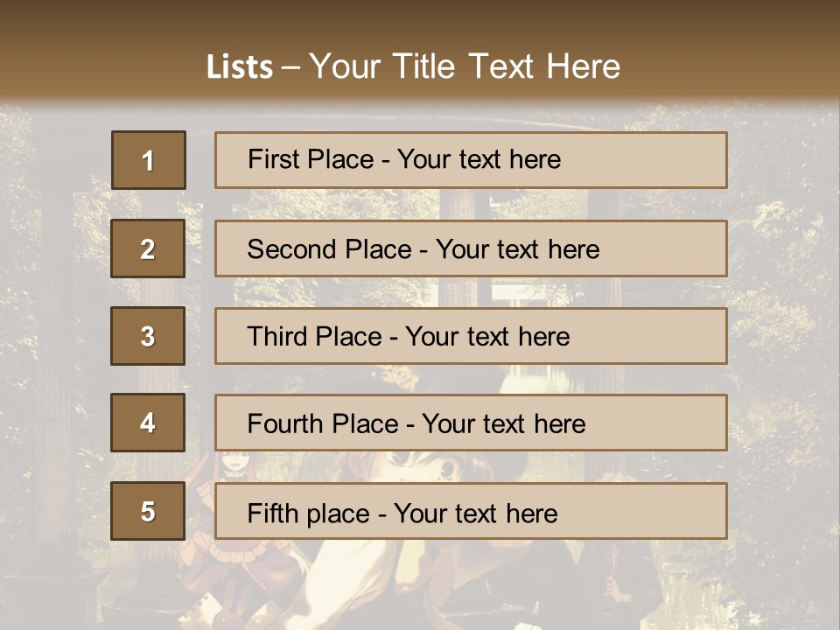Select the number 3 square
The width and height of the screenshot is (840, 630).
click(x=148, y=336)
